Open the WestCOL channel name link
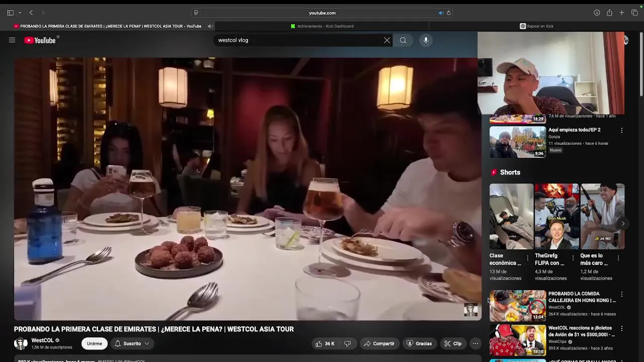 (42, 340)
